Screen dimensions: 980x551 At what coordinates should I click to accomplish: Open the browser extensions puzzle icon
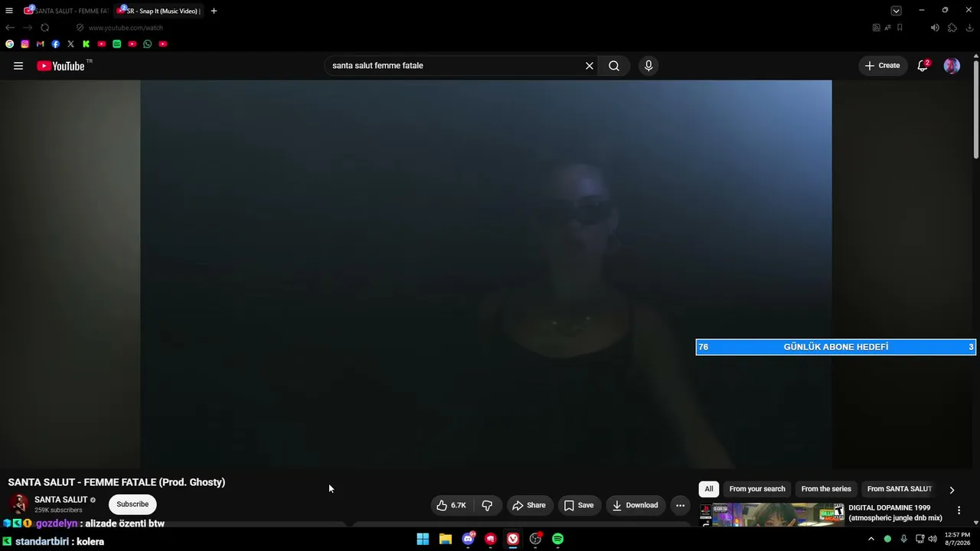(x=952, y=28)
